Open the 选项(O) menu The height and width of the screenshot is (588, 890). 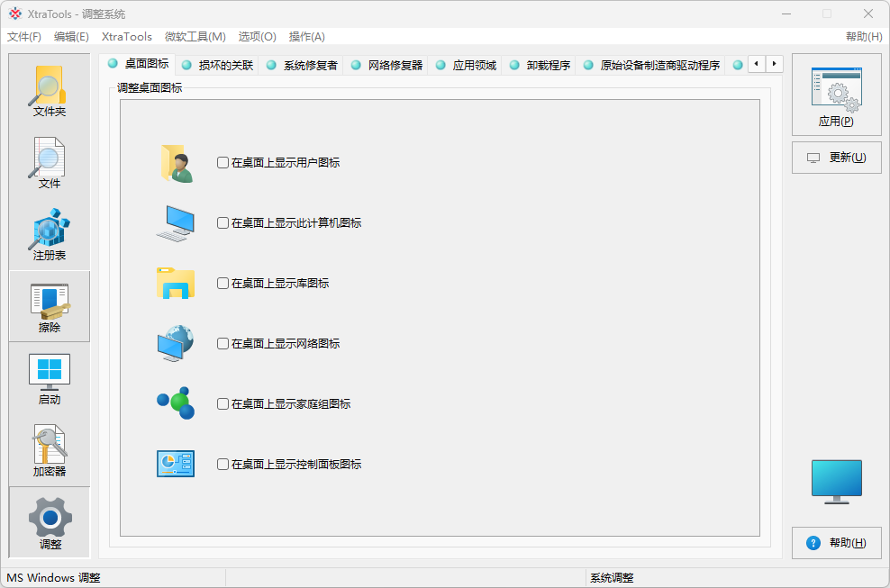pyautogui.click(x=257, y=37)
